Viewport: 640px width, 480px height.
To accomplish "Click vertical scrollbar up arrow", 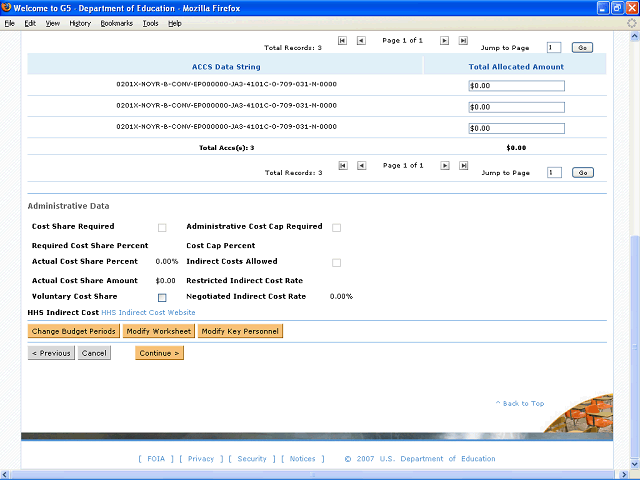I will [634, 37].
